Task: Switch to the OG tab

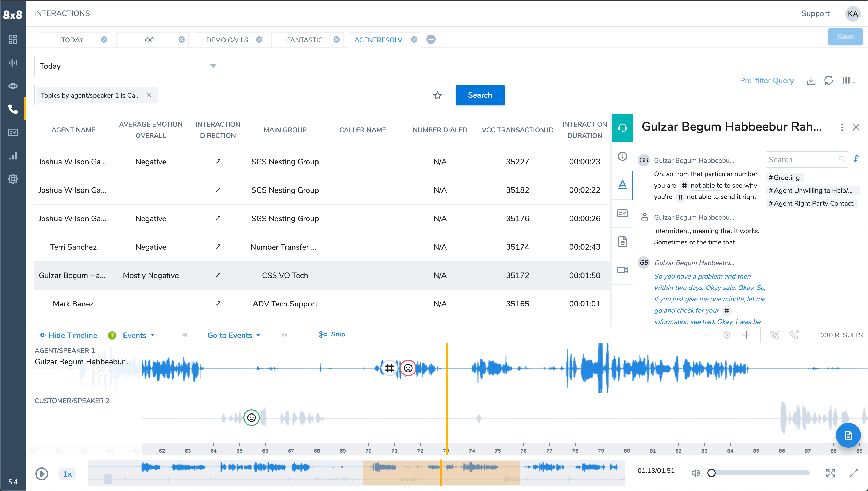Action: click(x=150, y=40)
